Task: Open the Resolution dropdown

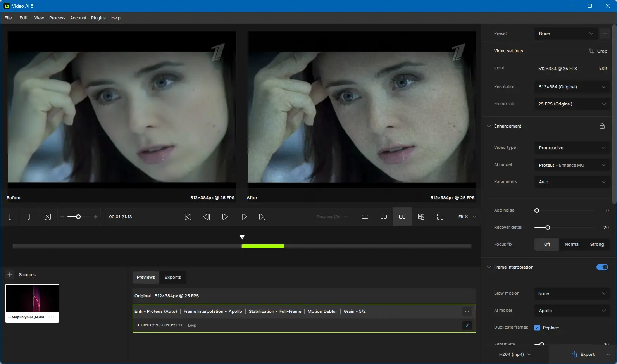Action: point(572,87)
